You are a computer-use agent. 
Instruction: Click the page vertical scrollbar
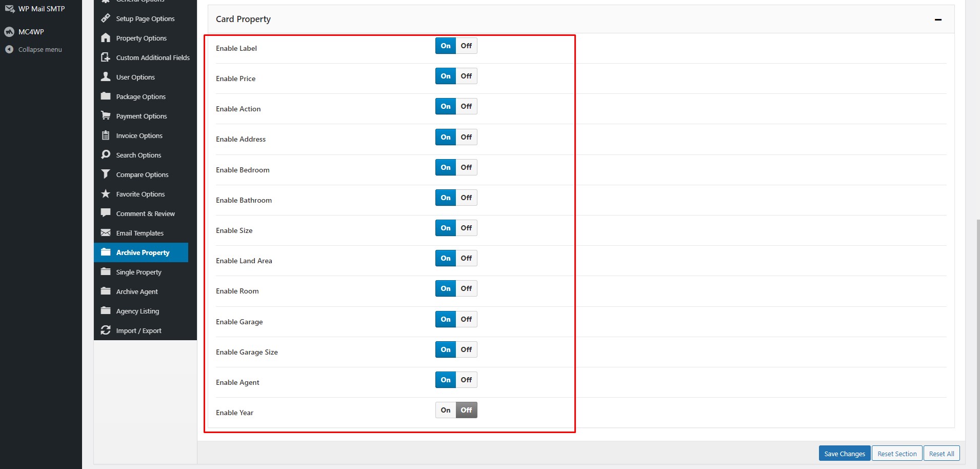978,344
